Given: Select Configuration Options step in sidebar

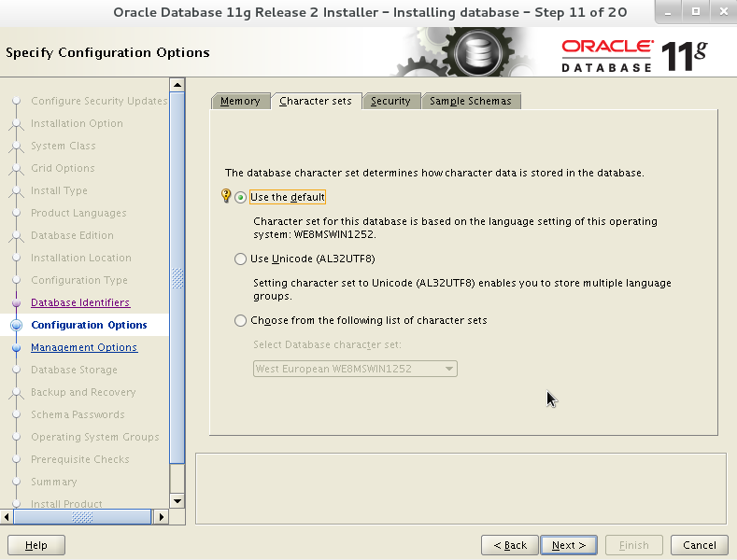Looking at the screenshot, I should coord(89,325).
